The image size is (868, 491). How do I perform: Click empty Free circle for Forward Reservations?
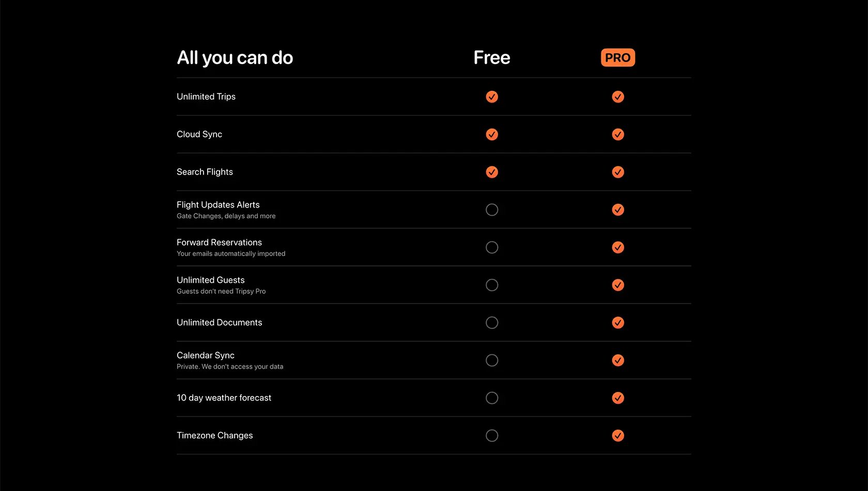coord(492,247)
